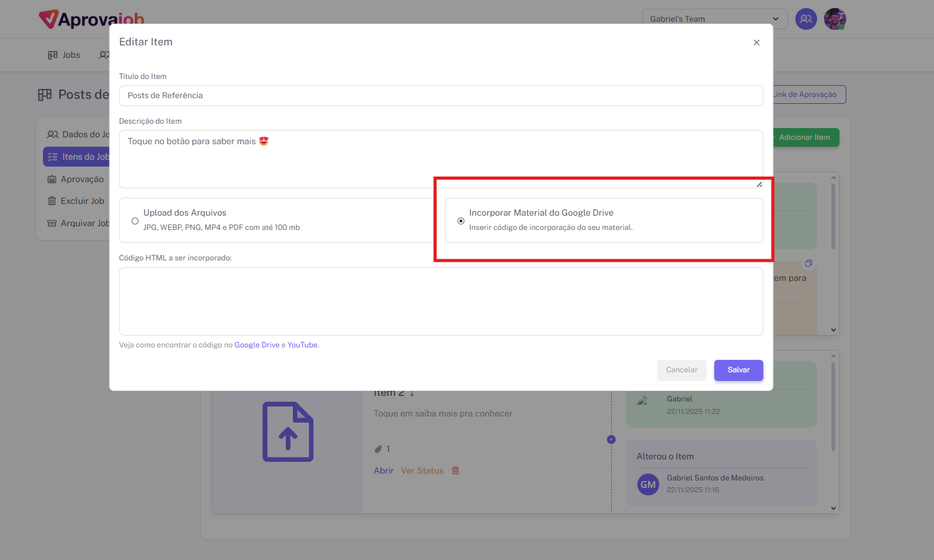Click the paperclip attachment icon

377,449
